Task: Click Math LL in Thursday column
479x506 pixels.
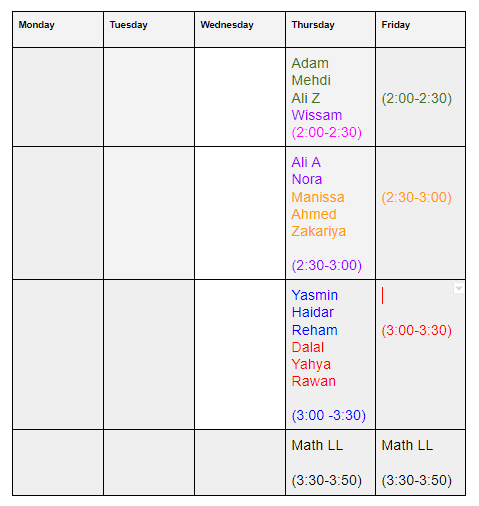Action: point(317,445)
